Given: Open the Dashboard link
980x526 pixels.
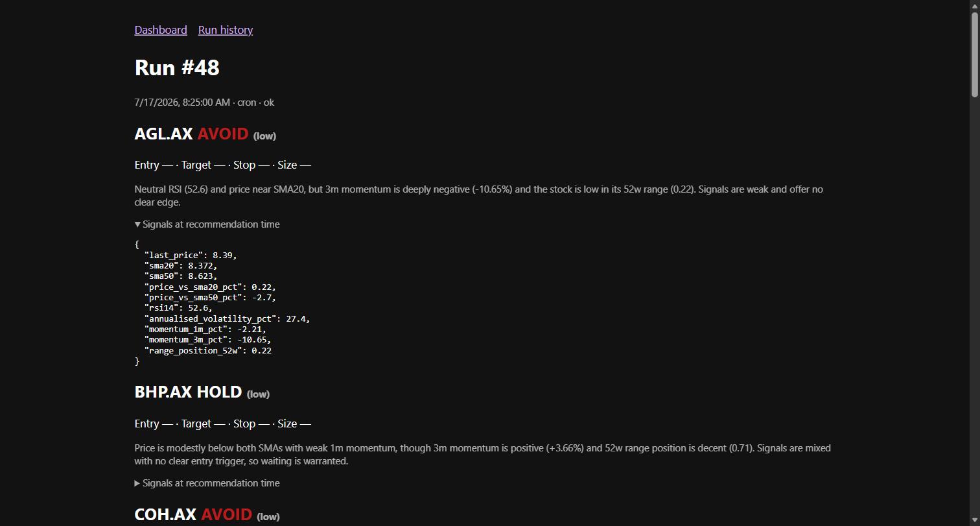Looking at the screenshot, I should (161, 30).
